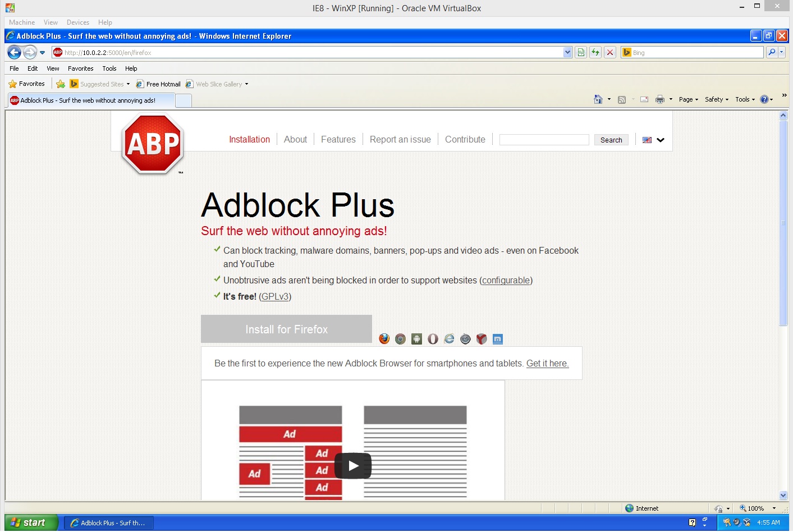Expand command bar overflow chevron
The image size is (793, 532).
pyautogui.click(x=784, y=95)
